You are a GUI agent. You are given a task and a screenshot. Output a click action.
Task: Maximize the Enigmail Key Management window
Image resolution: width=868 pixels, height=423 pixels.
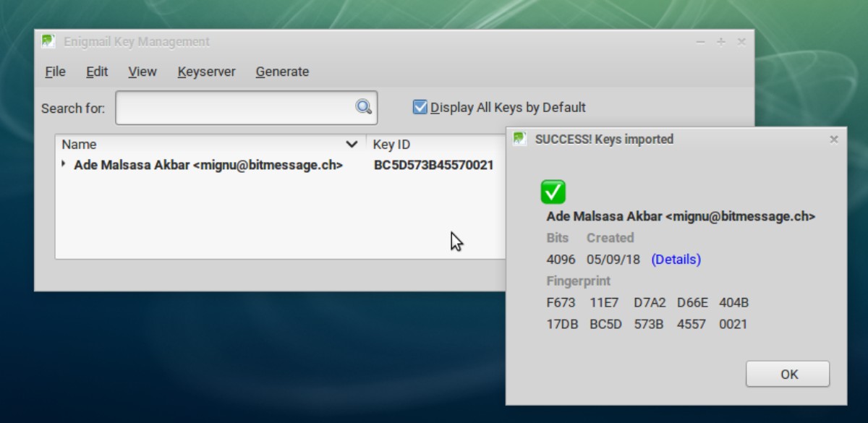(720, 42)
